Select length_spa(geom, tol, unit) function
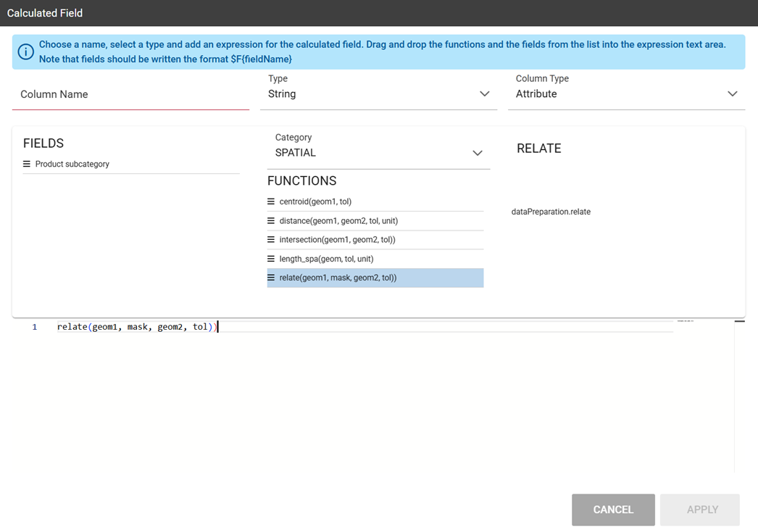This screenshot has width=758, height=532. 375,259
